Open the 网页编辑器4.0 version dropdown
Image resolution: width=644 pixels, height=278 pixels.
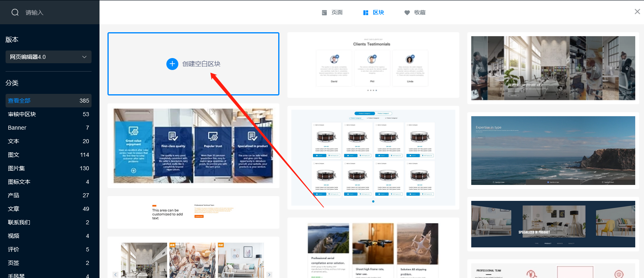click(x=49, y=57)
